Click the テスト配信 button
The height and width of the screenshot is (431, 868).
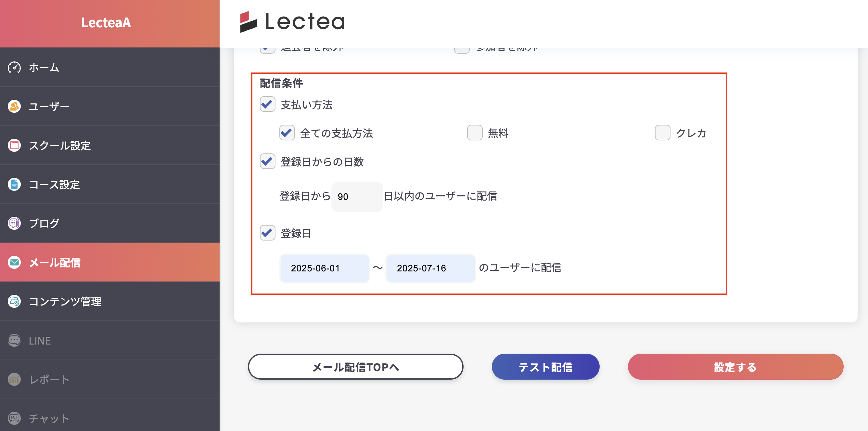(x=545, y=367)
